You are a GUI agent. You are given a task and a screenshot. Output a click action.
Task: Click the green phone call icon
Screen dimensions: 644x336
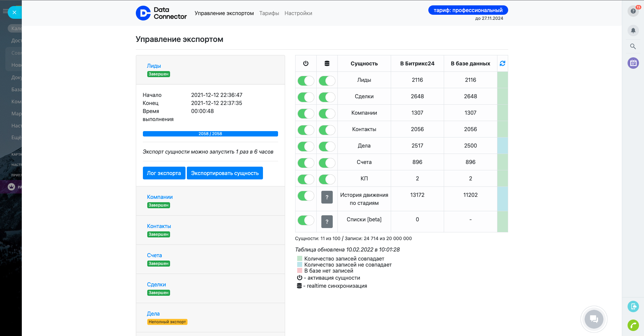[633, 325]
